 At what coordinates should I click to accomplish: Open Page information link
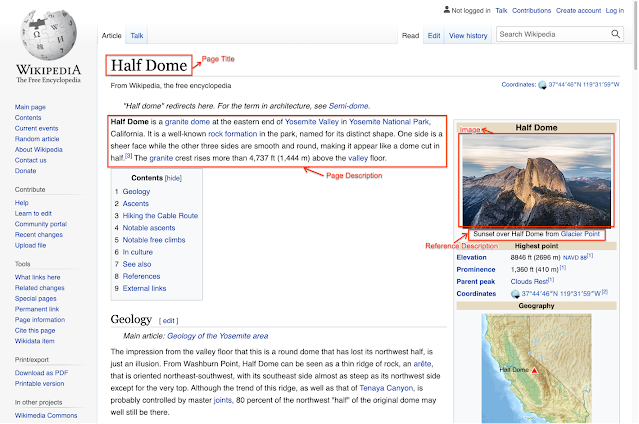click(40, 320)
